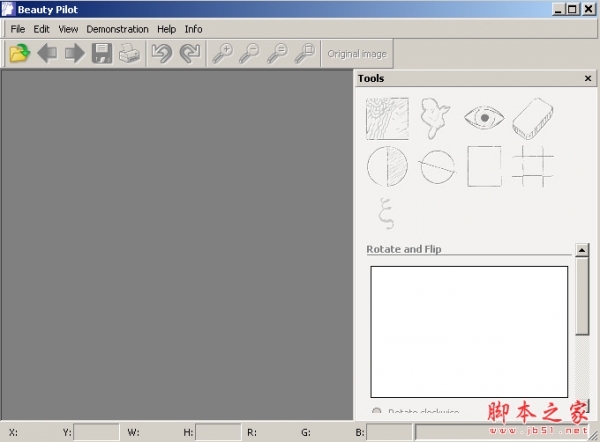This screenshot has height=442, width=600.
Task: Click the gray image canvas area
Action: coord(177,245)
